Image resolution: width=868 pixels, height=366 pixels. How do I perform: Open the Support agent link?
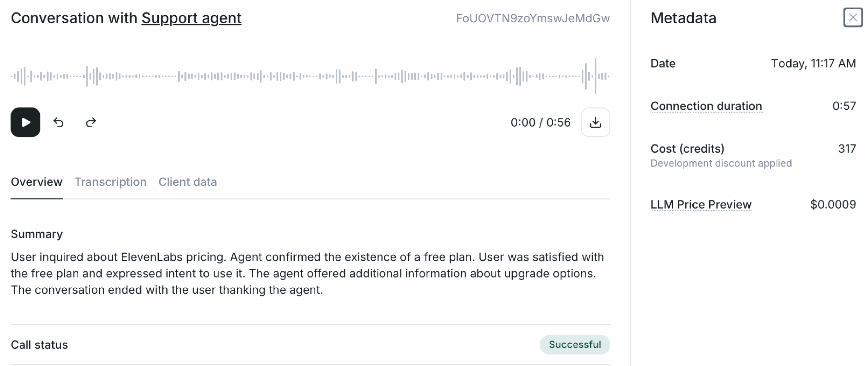(191, 18)
